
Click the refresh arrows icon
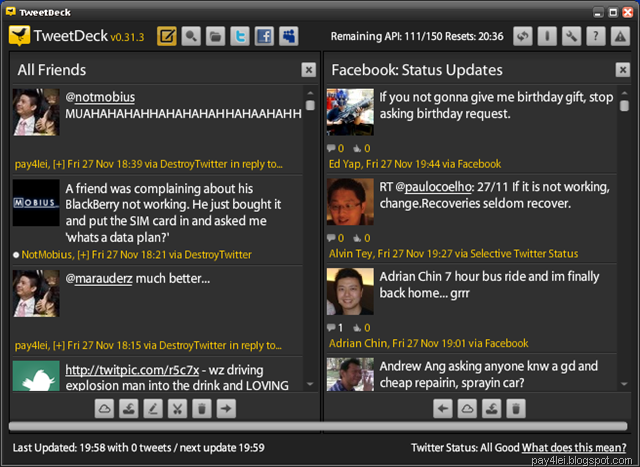click(x=523, y=36)
